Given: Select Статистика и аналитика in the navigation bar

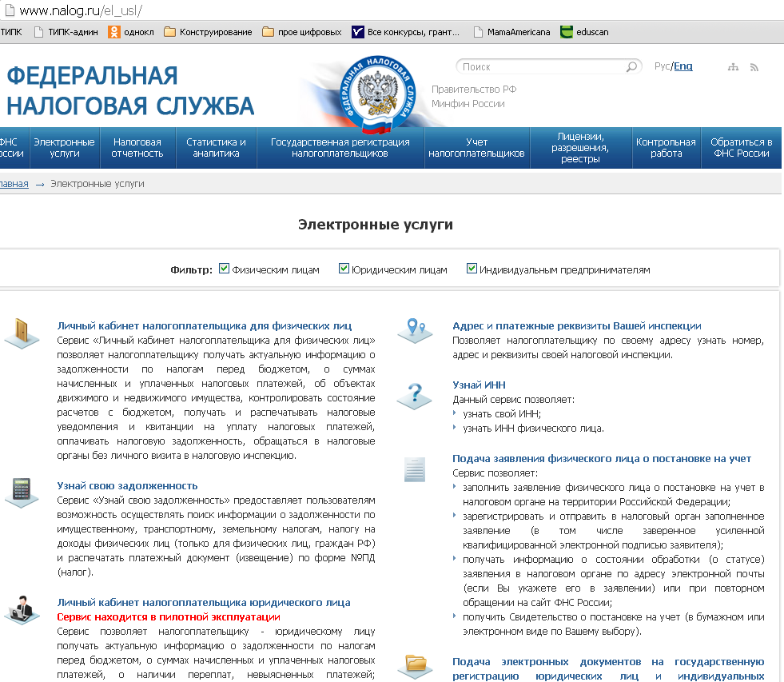Looking at the screenshot, I should point(216,147).
